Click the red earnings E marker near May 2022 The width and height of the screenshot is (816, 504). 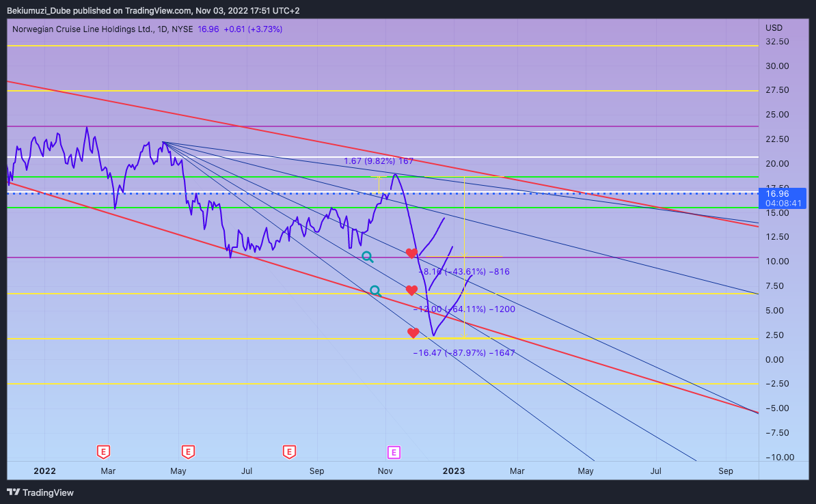(x=188, y=451)
